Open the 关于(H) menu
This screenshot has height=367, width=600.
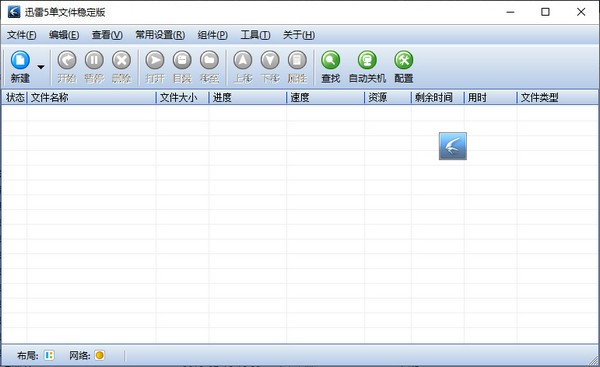[x=299, y=35]
